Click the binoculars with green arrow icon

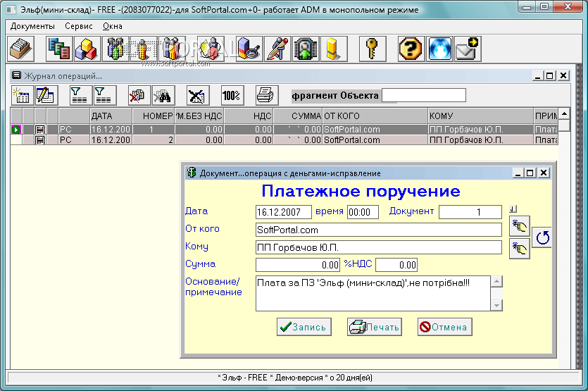click(x=116, y=49)
